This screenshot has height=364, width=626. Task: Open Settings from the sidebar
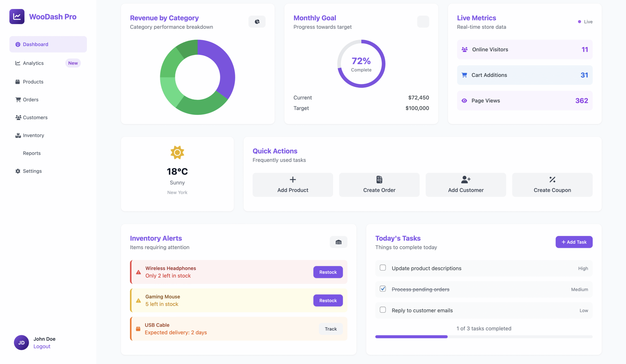32,171
